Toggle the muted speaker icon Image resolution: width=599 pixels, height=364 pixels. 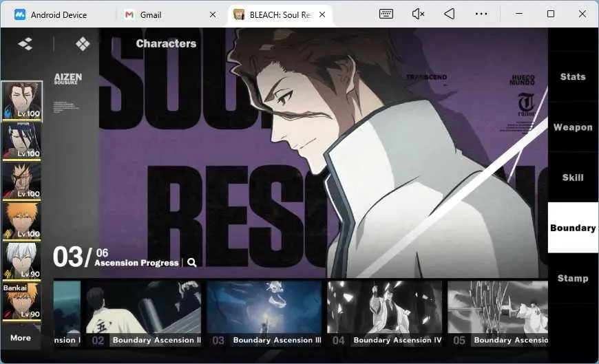(x=418, y=14)
